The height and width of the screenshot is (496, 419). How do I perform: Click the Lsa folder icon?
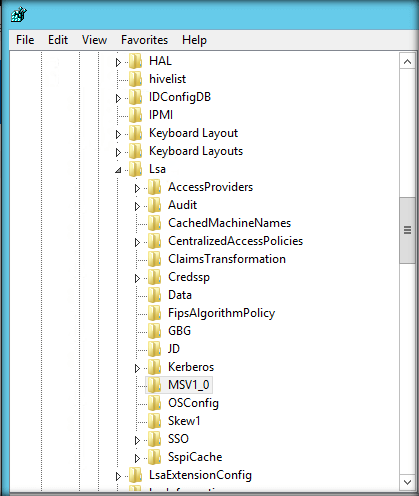click(135, 169)
